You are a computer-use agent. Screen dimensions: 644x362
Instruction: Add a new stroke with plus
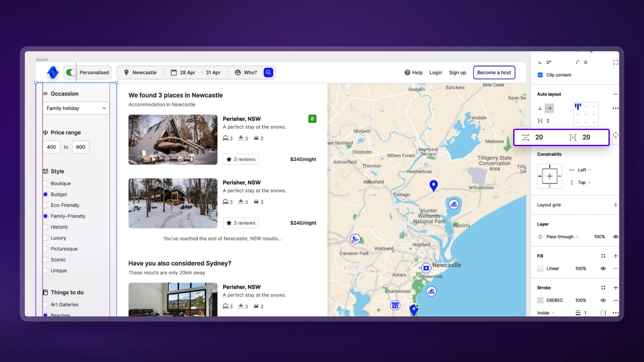[615, 288]
